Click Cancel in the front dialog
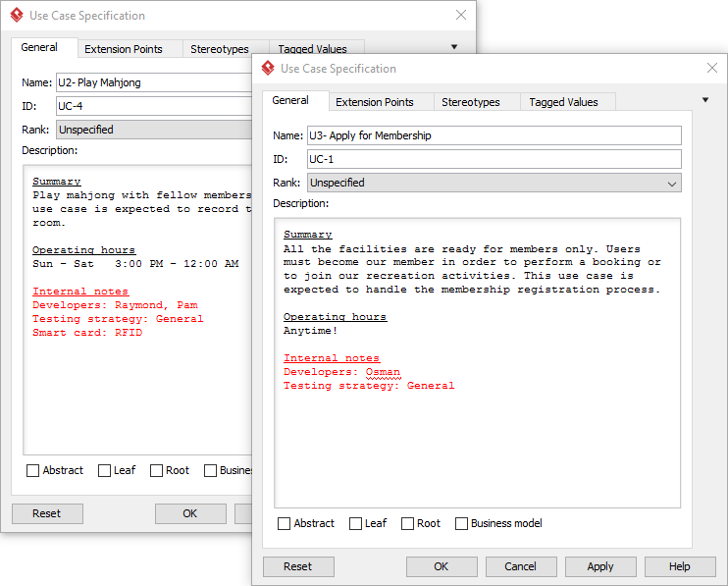Screen dimensions: 728x586 click(521, 566)
